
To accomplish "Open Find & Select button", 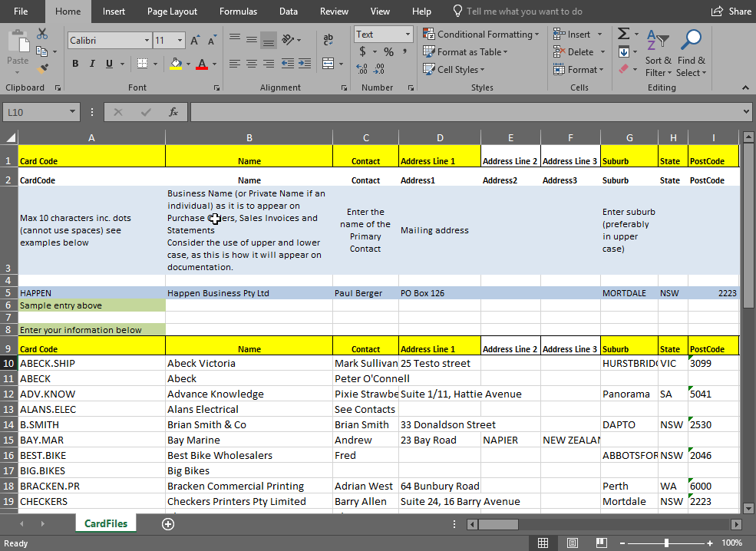I will [x=692, y=54].
